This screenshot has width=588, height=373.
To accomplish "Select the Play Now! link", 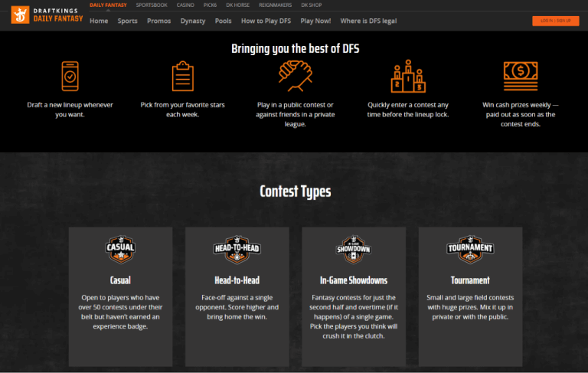I will (x=315, y=21).
